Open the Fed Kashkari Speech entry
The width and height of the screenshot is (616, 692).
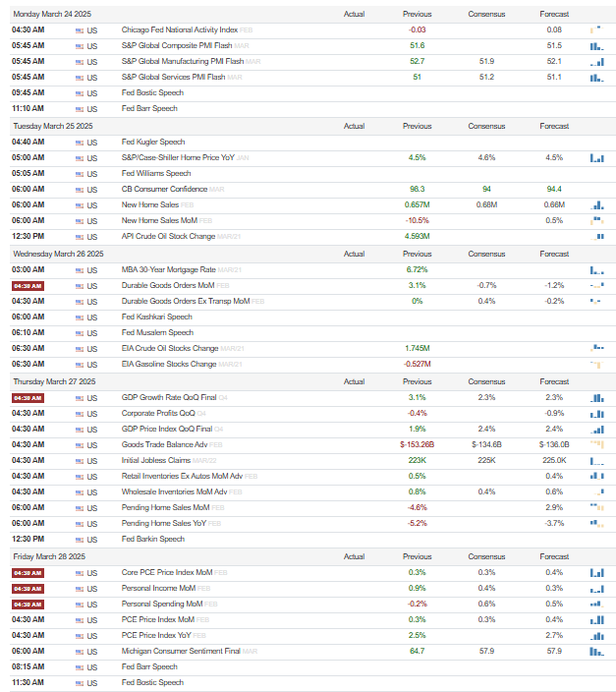tap(156, 317)
